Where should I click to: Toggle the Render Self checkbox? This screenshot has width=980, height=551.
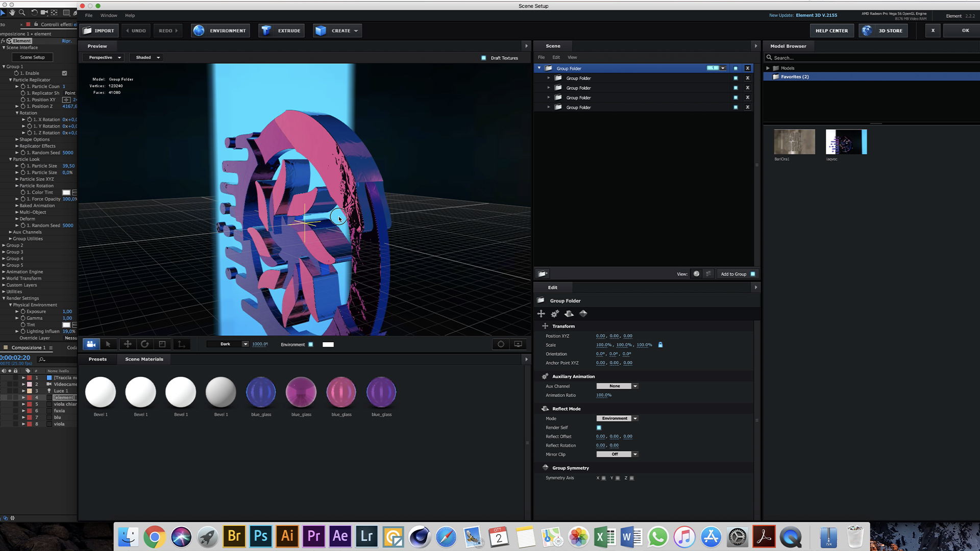click(x=599, y=428)
